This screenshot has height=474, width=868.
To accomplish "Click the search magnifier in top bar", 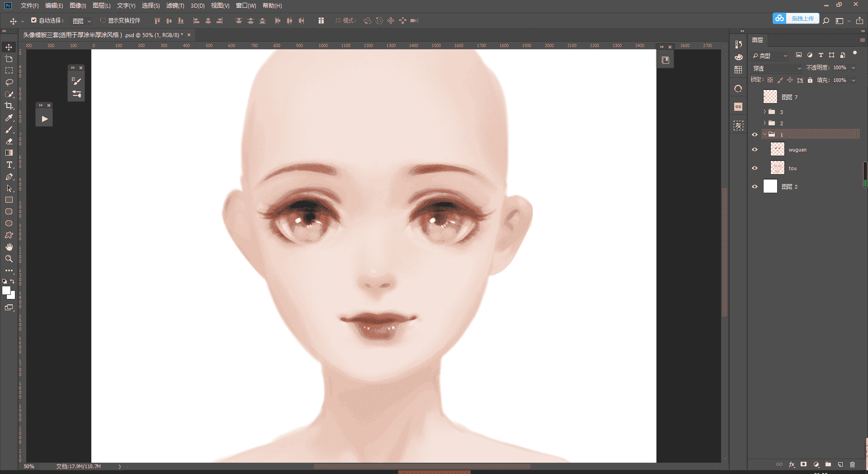I will (x=826, y=21).
